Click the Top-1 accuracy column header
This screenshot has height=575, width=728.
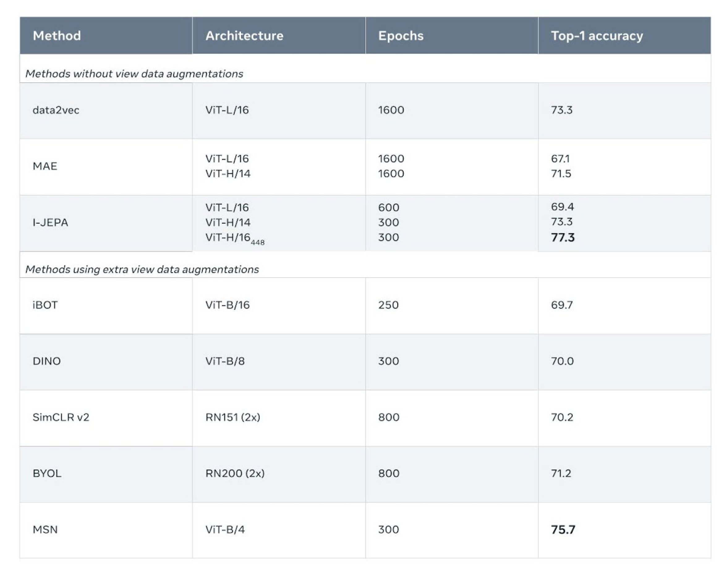pos(596,36)
